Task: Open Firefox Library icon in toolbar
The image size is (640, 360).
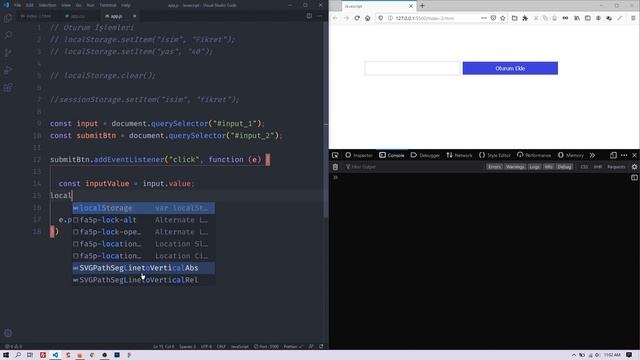Action: [577, 18]
